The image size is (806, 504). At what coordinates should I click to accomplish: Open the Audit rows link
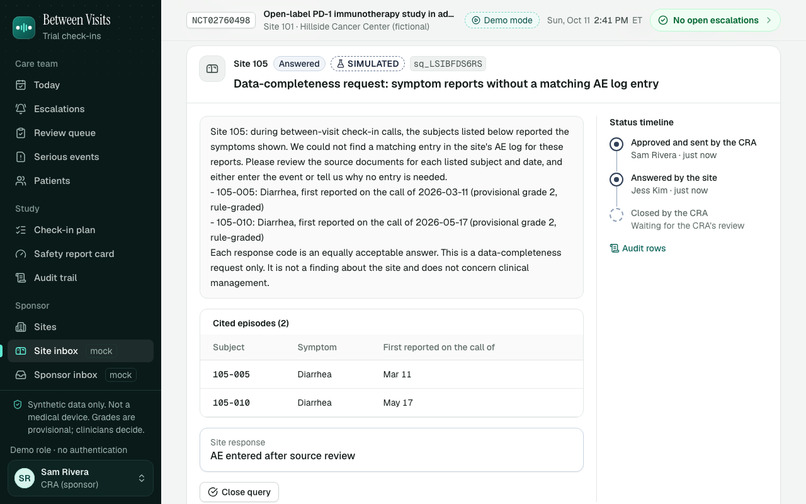638,248
